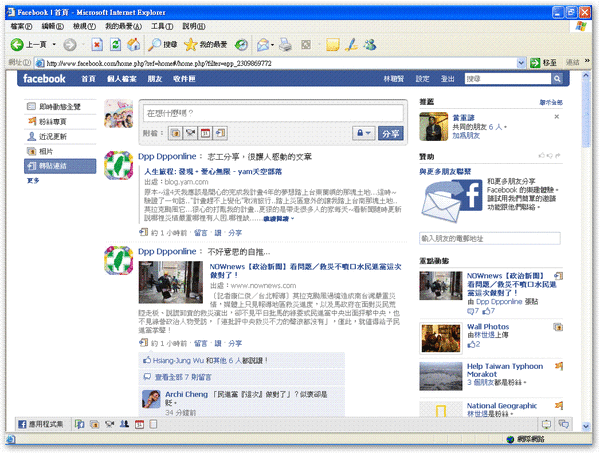Open the IE Favorites menu

[x=123, y=26]
